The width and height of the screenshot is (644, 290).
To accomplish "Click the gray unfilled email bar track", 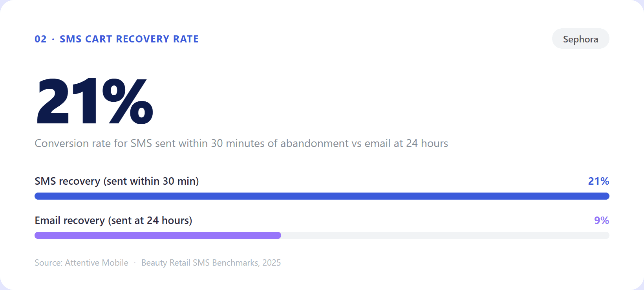I will [445, 235].
